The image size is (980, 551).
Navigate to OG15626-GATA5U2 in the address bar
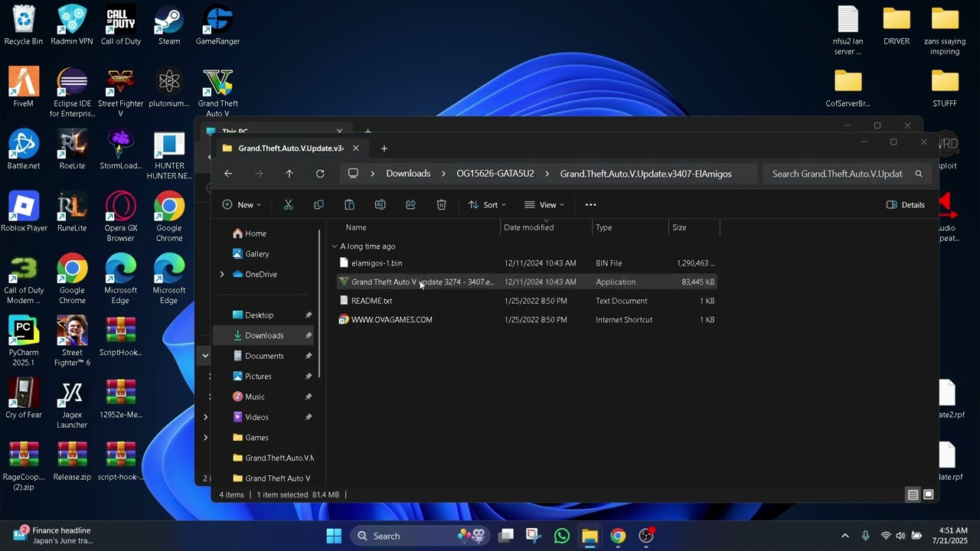click(495, 174)
